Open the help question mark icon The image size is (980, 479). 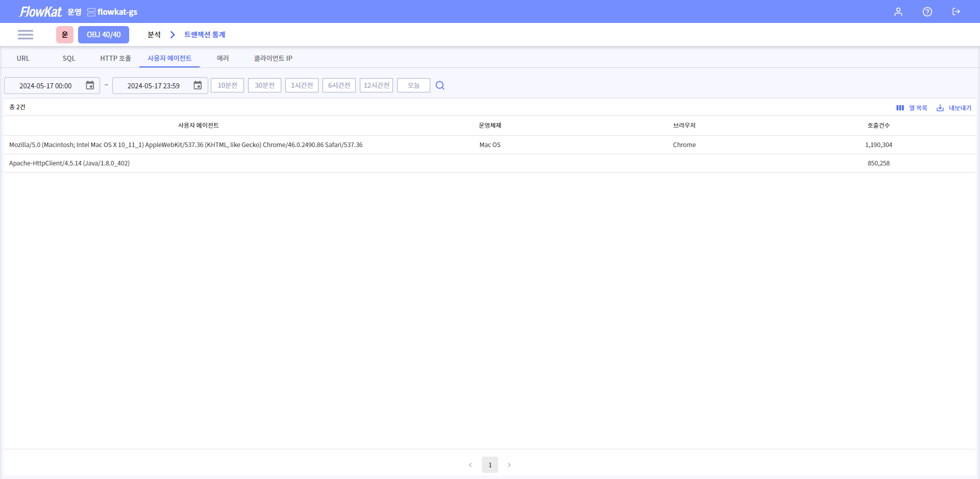tap(927, 12)
